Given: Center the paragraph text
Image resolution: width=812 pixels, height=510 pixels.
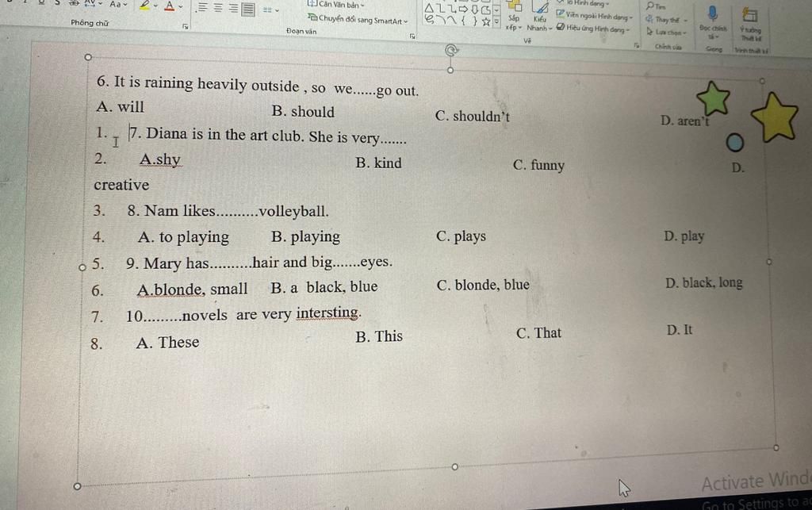Looking at the screenshot, I should [218, 8].
